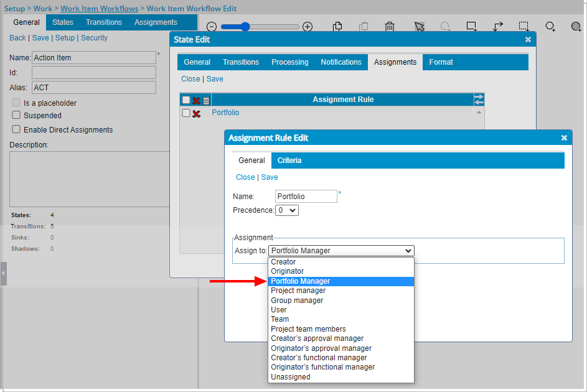
Task: Click the trash delete icon
Action: pyautogui.click(x=390, y=26)
